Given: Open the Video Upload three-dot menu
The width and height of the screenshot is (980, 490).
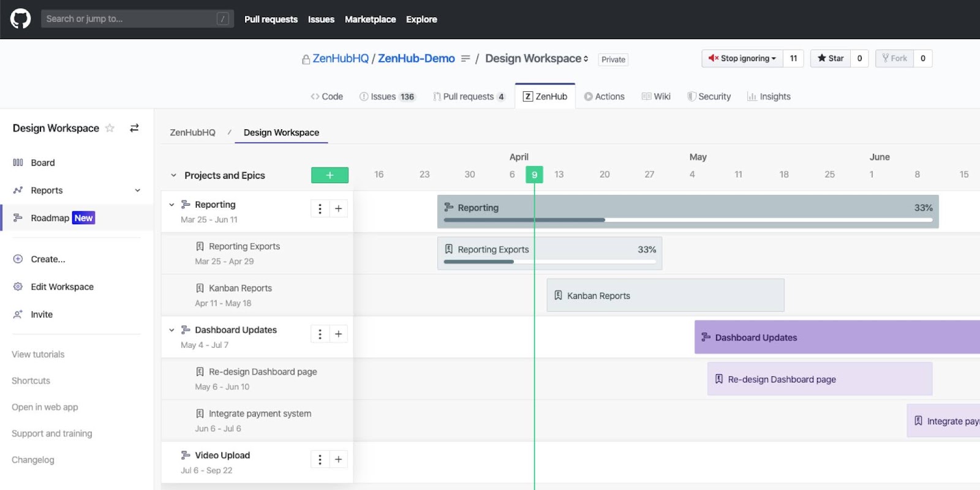Looking at the screenshot, I should coord(320,459).
